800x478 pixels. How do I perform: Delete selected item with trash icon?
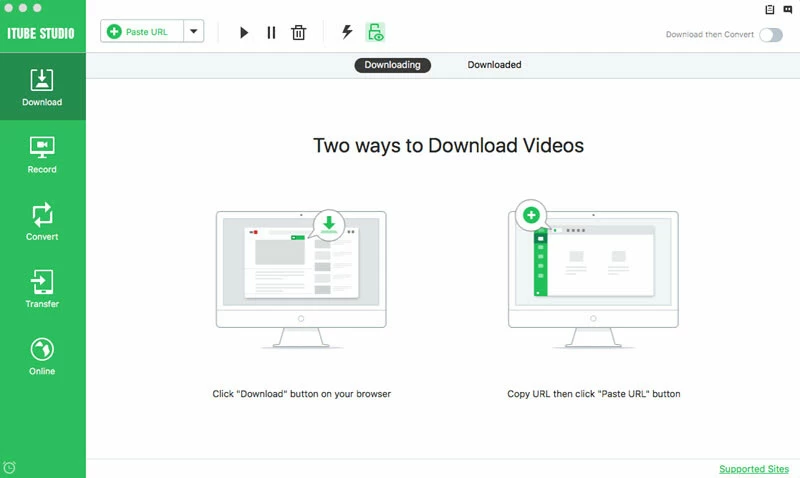point(298,33)
